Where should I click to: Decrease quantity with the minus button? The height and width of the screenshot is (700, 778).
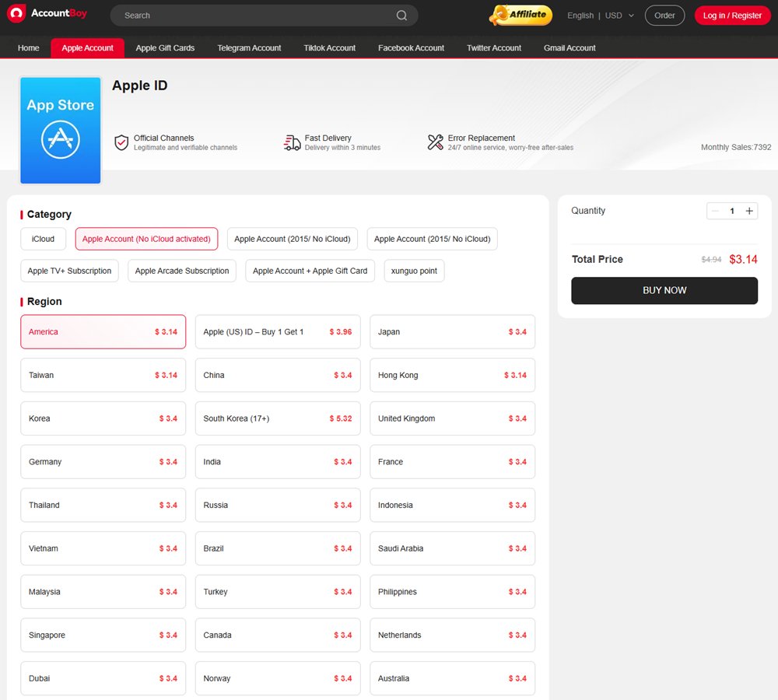[x=715, y=211]
